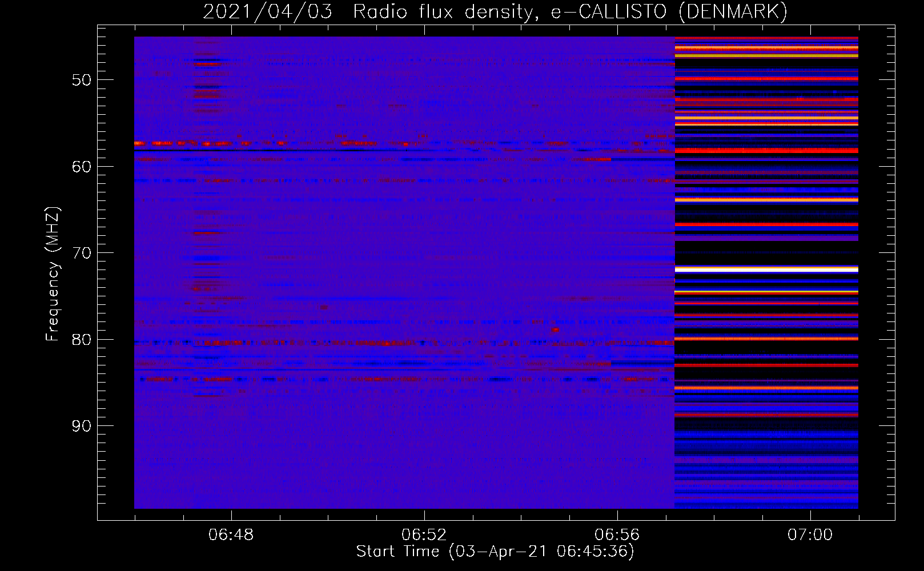Image resolution: width=924 pixels, height=571 pixels.
Task: Click the Start Time axis label
Action: 495,551
